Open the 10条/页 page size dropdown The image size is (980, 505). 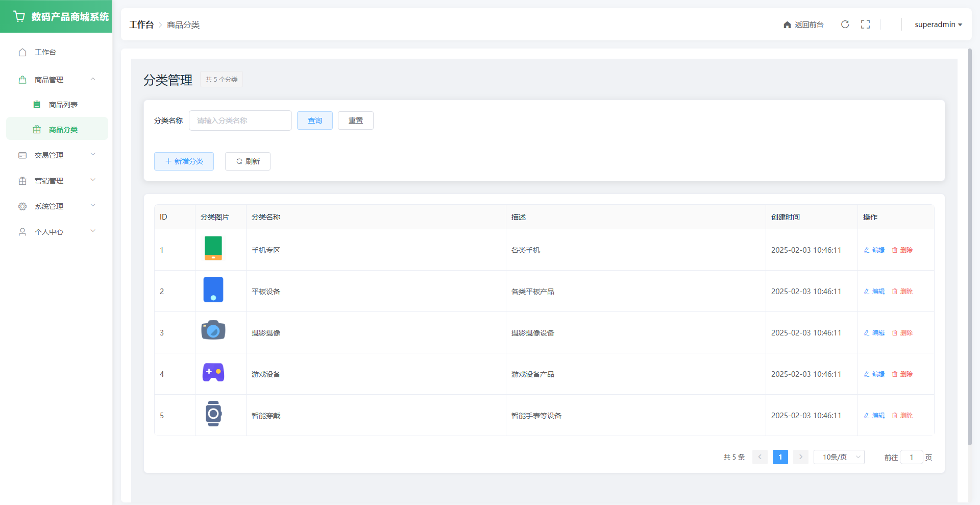(839, 457)
